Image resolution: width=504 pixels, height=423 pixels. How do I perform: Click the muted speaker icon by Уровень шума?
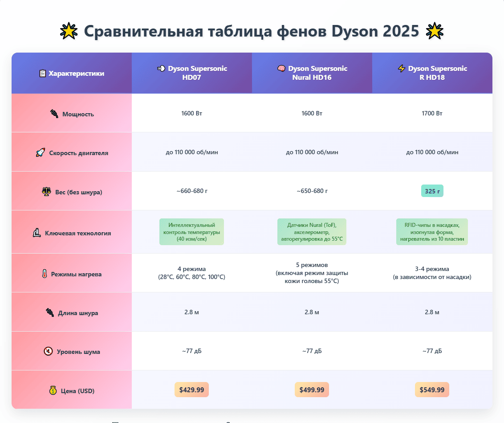(x=48, y=351)
